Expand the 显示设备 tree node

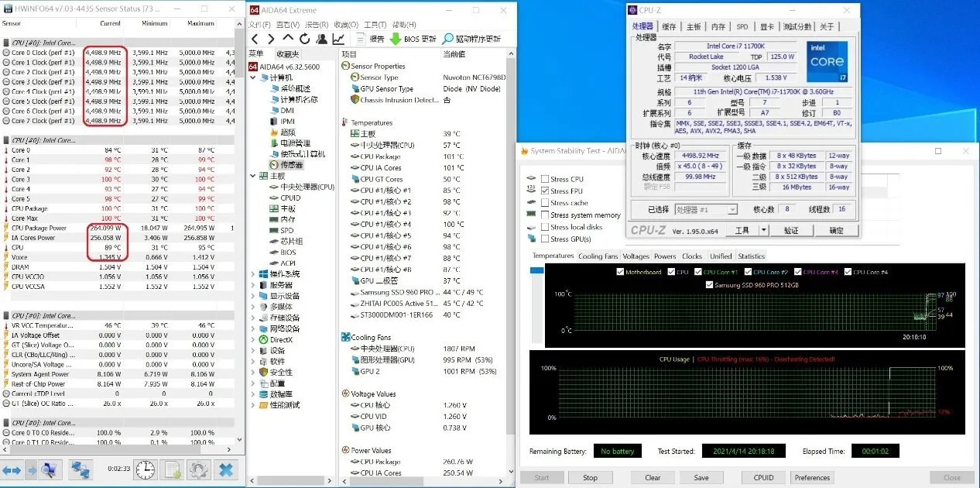[x=253, y=296]
